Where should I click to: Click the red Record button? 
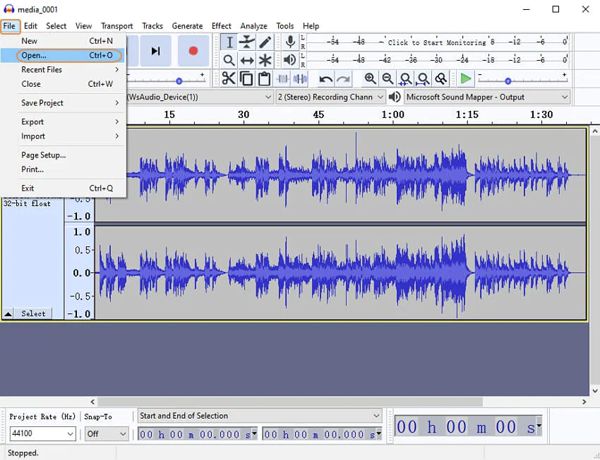pyautogui.click(x=193, y=51)
